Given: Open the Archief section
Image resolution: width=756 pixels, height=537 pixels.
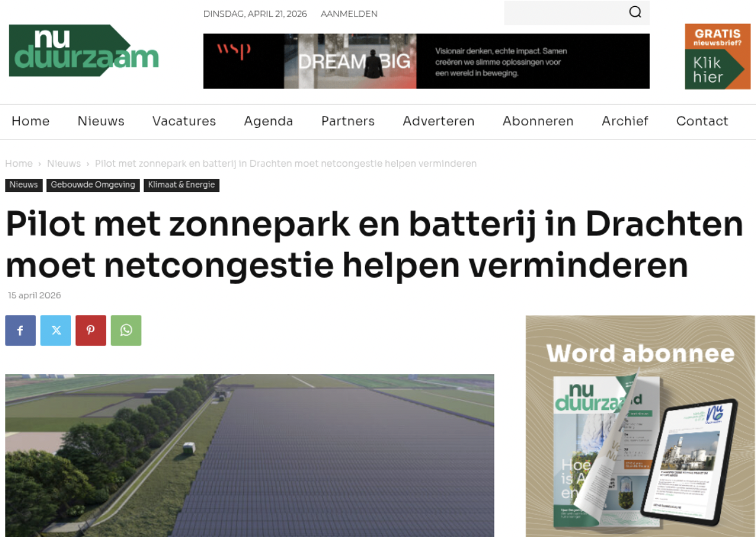Looking at the screenshot, I should (624, 121).
